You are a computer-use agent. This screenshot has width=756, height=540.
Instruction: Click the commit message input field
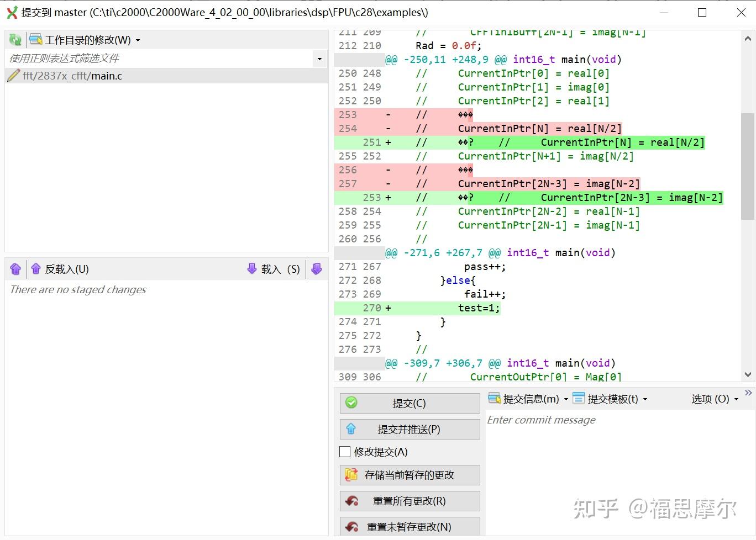point(608,442)
